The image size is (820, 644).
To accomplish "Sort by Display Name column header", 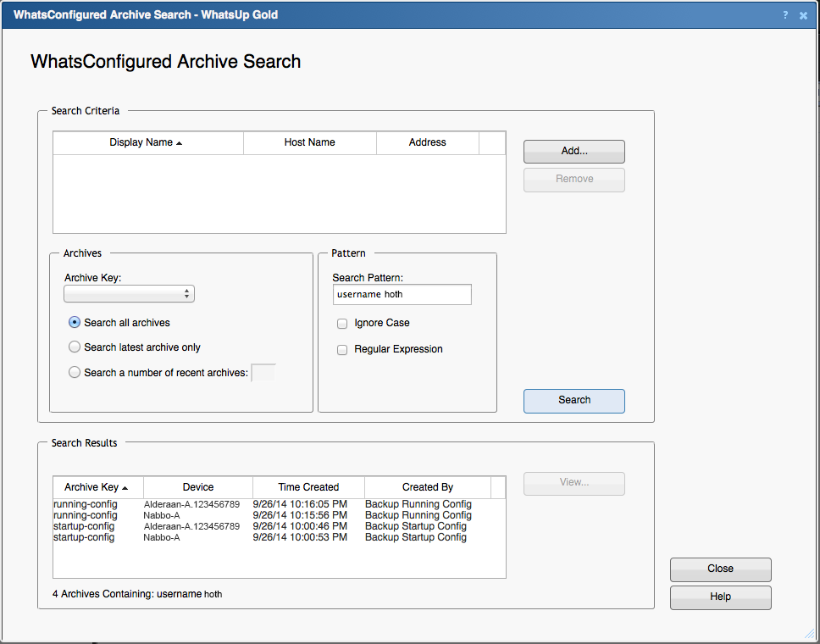I will click(x=148, y=142).
